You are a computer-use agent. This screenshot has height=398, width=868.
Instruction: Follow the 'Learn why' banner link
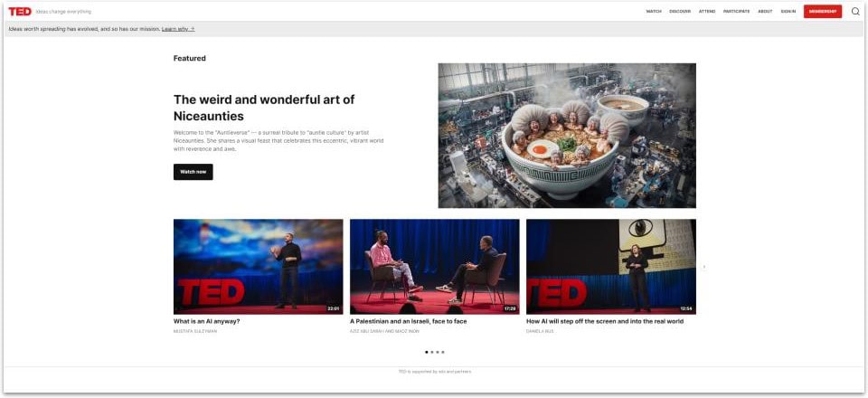click(178, 29)
